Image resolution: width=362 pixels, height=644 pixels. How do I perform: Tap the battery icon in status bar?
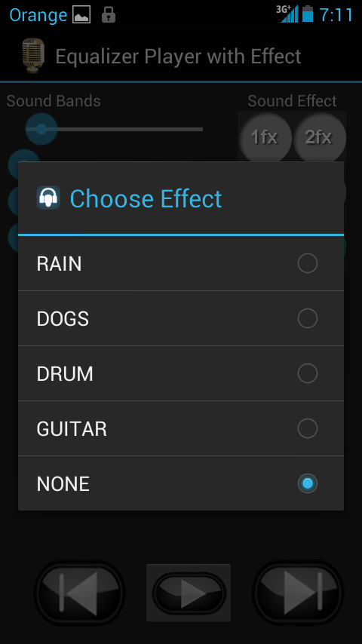(308, 14)
